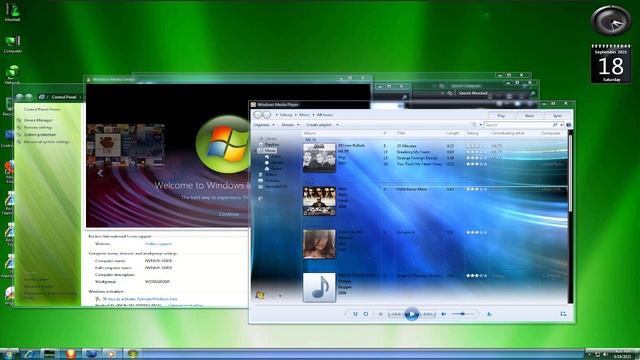Switch Media Player to Now Playing view

563,314
